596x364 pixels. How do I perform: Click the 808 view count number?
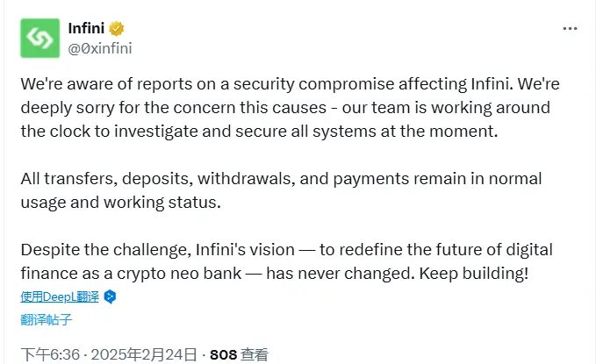224,354
